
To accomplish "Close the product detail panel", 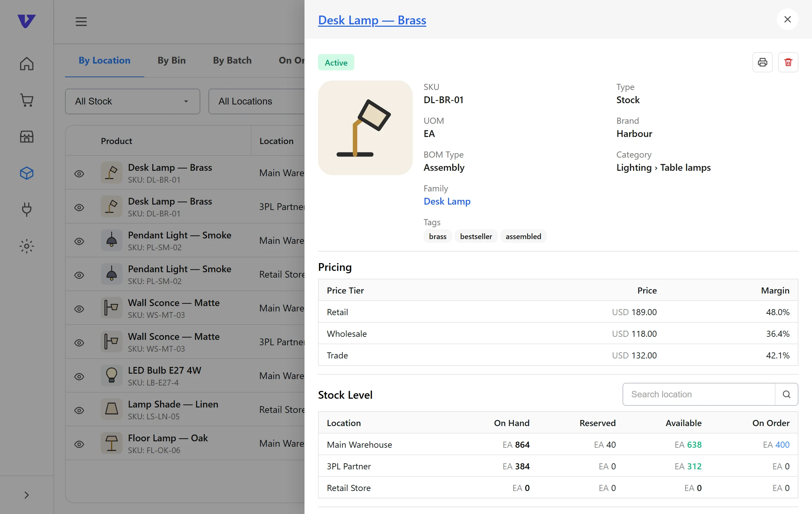I will point(788,20).
